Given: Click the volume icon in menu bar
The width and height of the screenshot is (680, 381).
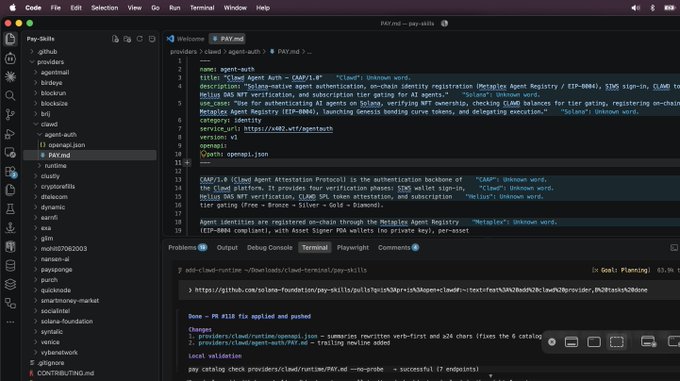Looking at the screenshot, I should click(635, 8).
